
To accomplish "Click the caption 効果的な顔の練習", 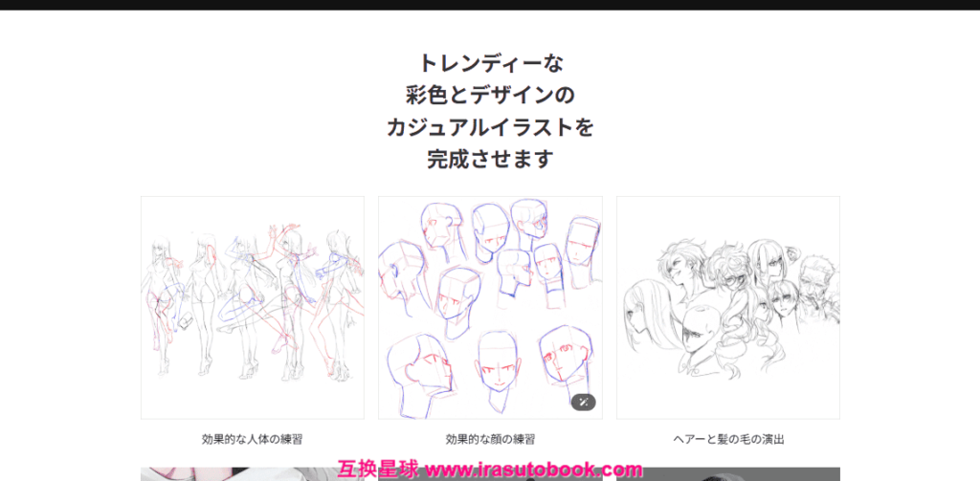I will (x=490, y=440).
